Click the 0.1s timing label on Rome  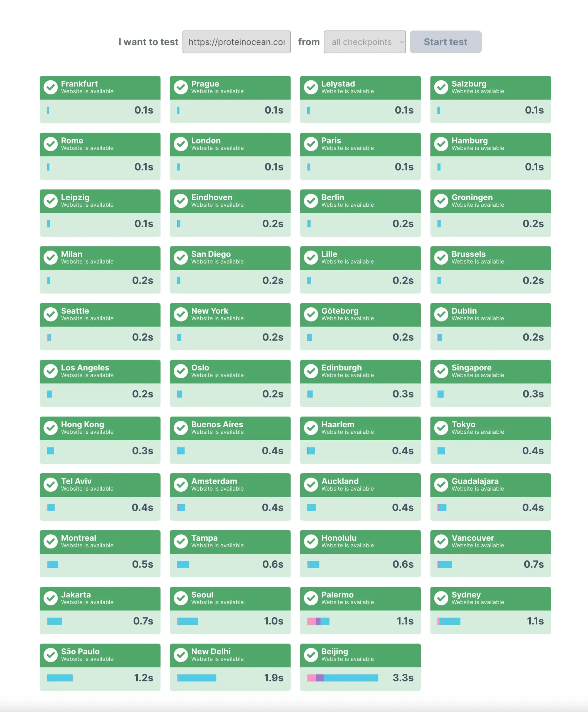pos(144,167)
